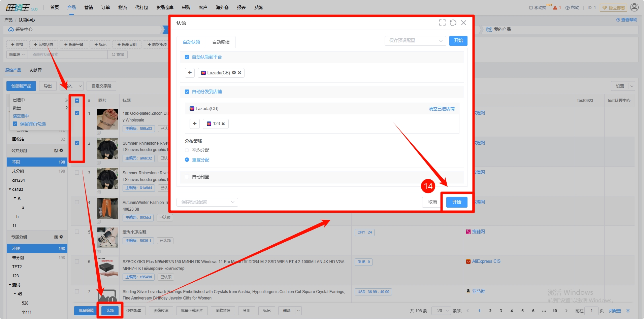Click the jump-to-page input field
The image size is (644, 319).
[x=591, y=311]
